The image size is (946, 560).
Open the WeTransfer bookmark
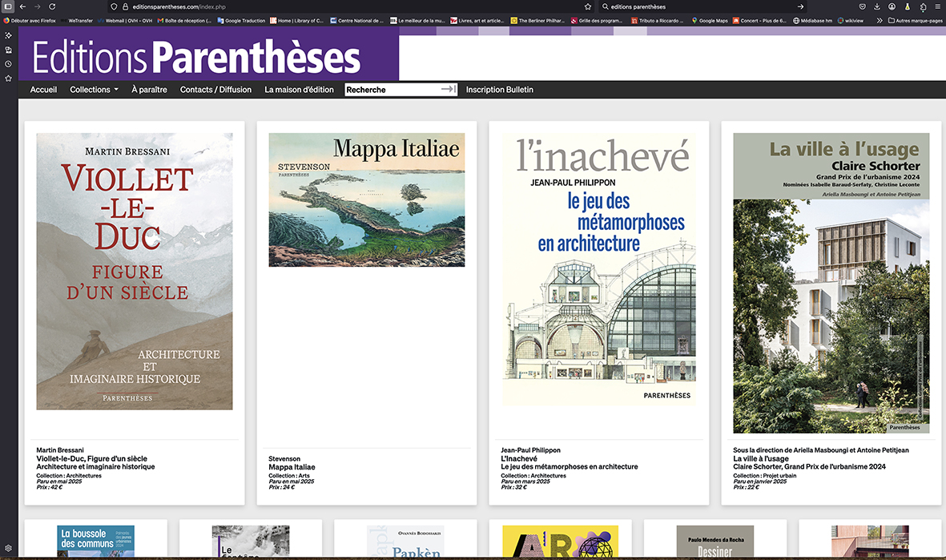click(77, 21)
